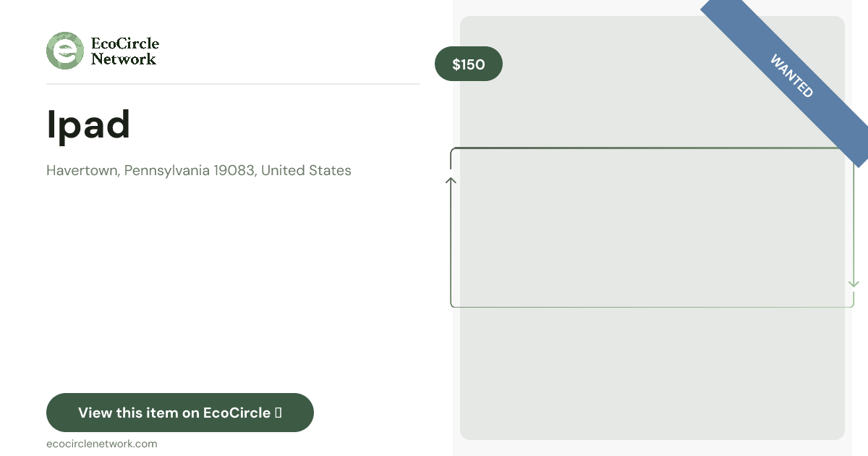Click the Ipad item title
The image size is (868, 456).
tap(88, 124)
